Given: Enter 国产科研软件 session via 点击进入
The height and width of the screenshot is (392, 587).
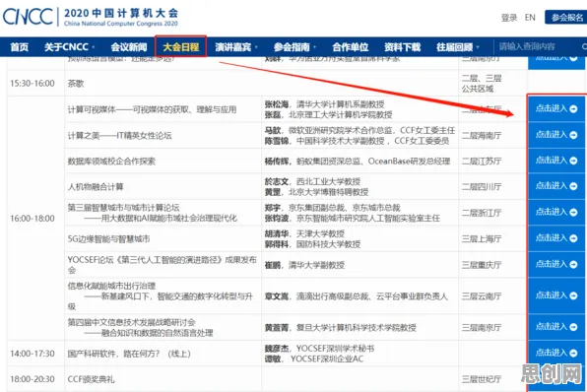Looking at the screenshot, I should 555,353.
